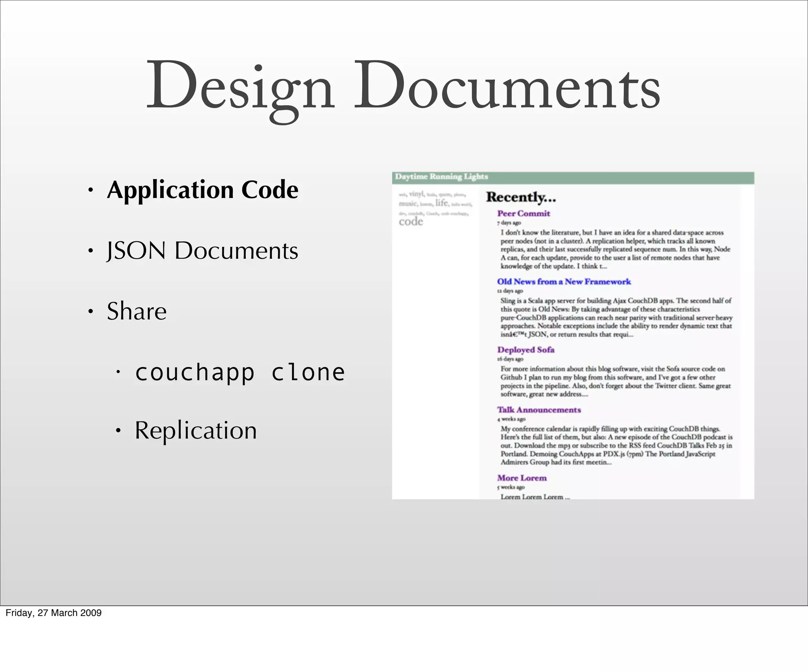Click the Deployed Sofa excerpt paragraph
Screen dimensions: 808x672
[x=615, y=381]
